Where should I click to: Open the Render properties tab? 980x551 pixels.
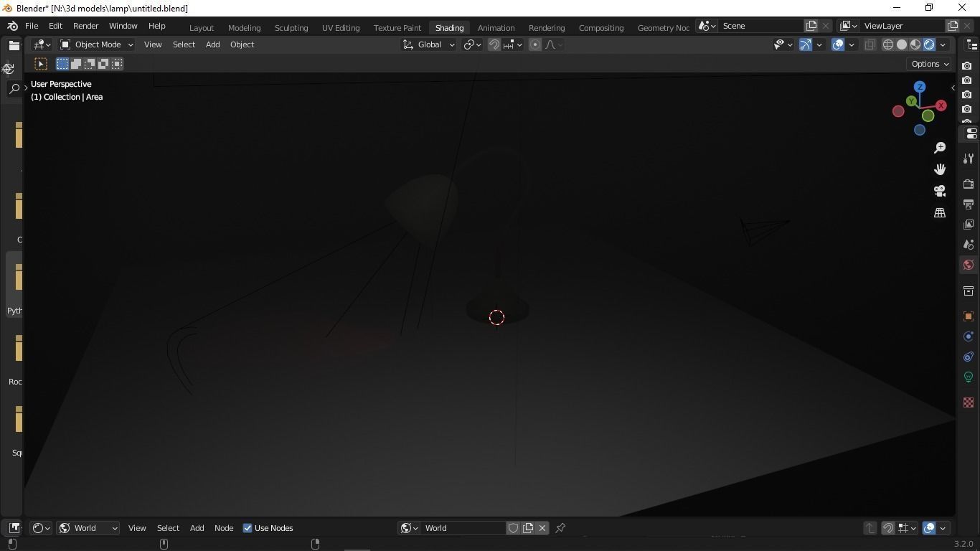click(x=969, y=184)
